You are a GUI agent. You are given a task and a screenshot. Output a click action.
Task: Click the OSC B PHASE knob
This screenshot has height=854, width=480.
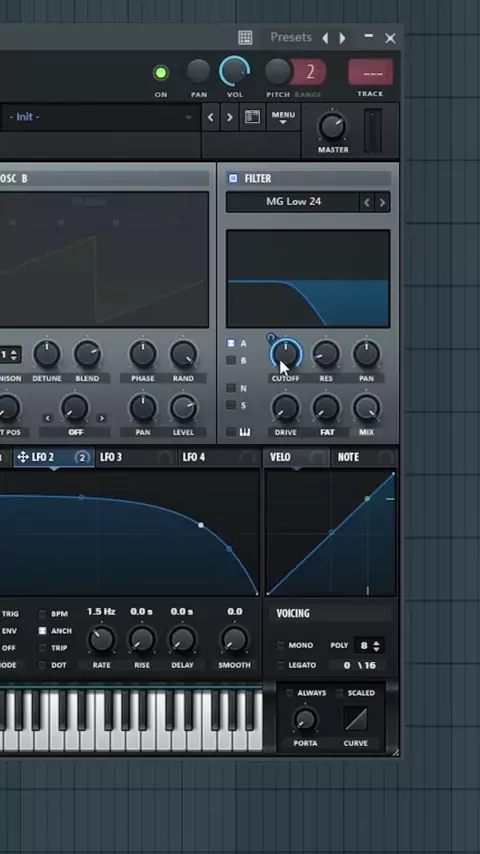[143, 354]
